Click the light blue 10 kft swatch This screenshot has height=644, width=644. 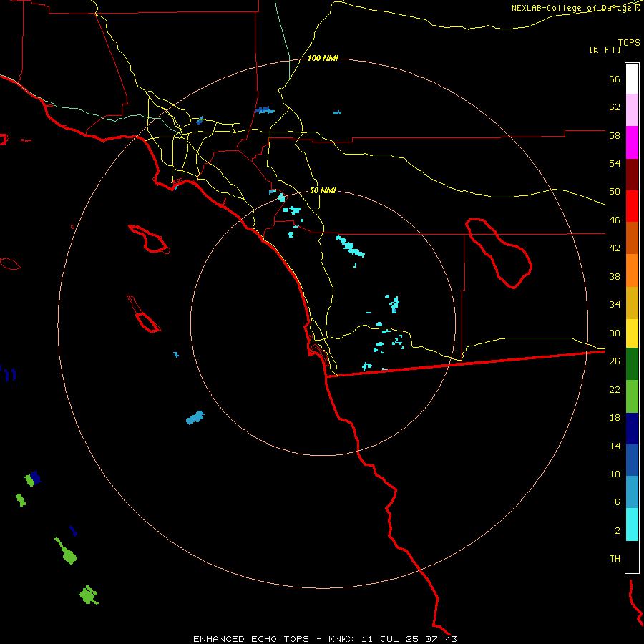click(632, 492)
